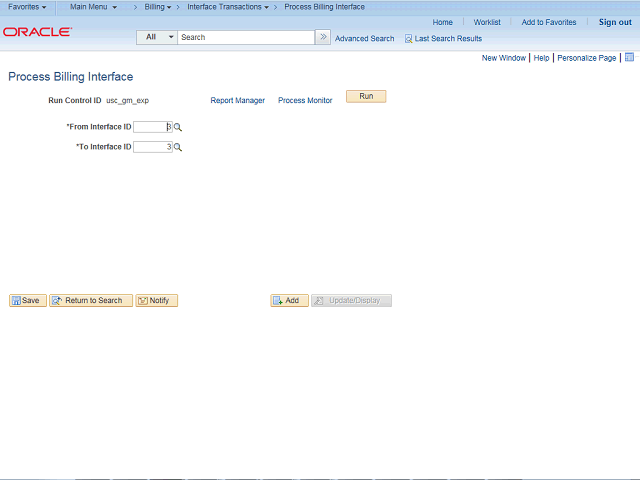Click the Add button

point(289,300)
